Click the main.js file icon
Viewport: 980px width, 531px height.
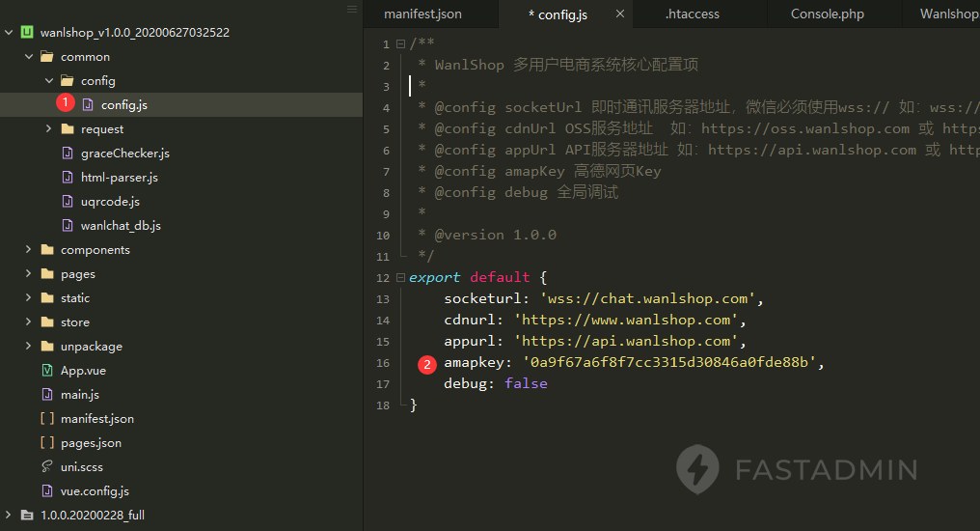[x=47, y=394]
